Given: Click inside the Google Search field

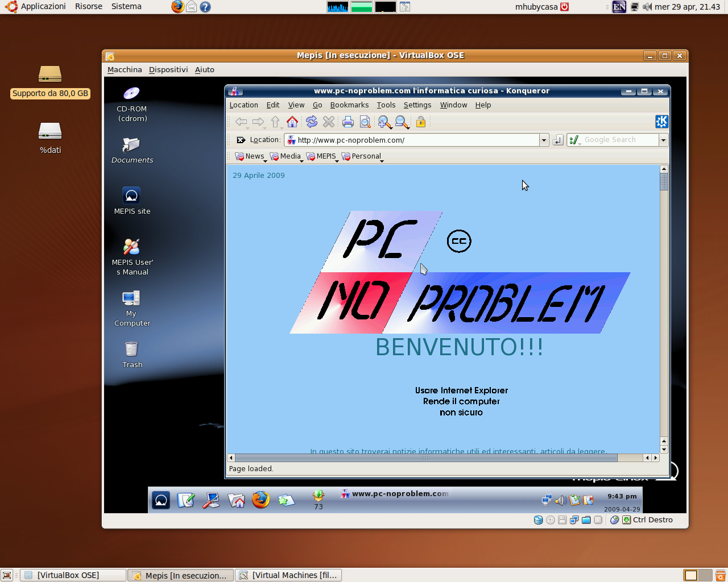Looking at the screenshot, I should (x=619, y=140).
